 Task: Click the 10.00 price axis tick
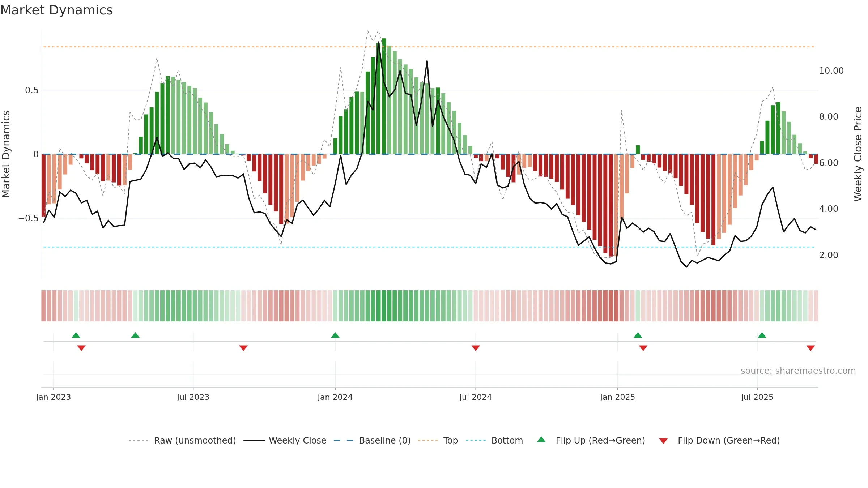(831, 70)
